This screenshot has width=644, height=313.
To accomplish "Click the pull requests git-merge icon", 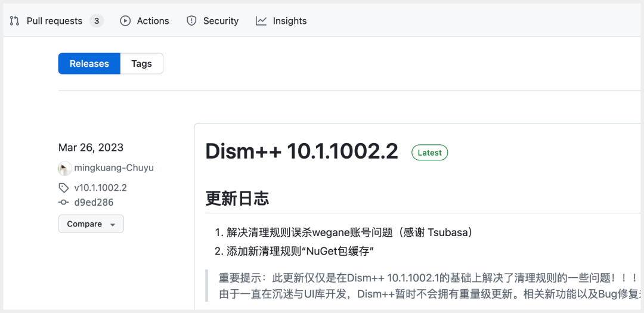I will coord(15,21).
